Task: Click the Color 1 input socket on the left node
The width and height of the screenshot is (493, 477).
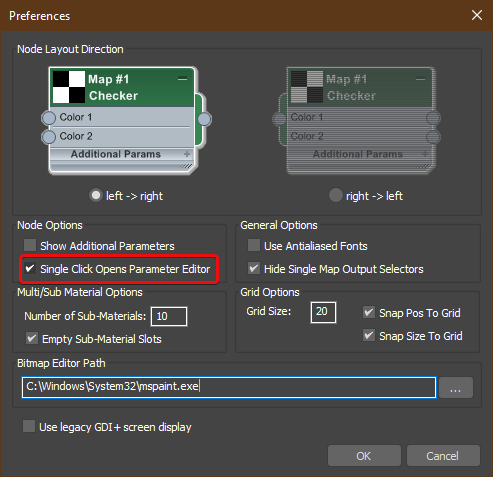Action: coord(49,118)
